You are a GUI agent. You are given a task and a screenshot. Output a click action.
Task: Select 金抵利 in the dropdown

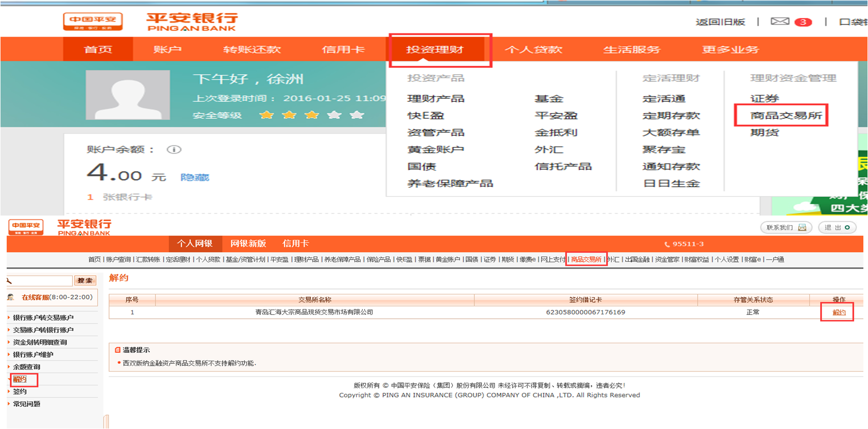click(x=556, y=132)
